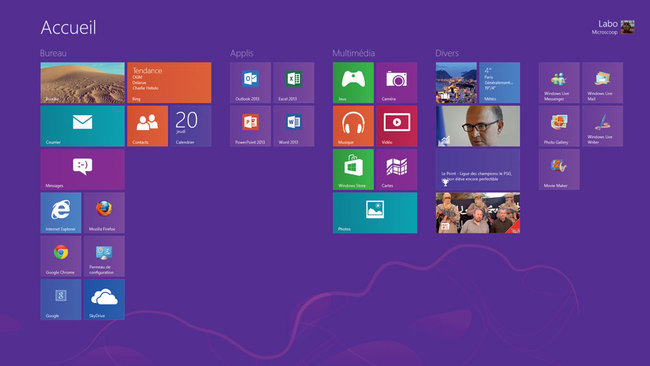Open the Caméra tile

pos(396,82)
